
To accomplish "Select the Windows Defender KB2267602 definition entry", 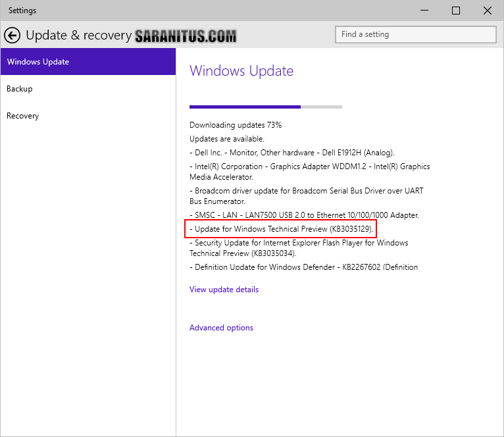I will pyautogui.click(x=304, y=267).
